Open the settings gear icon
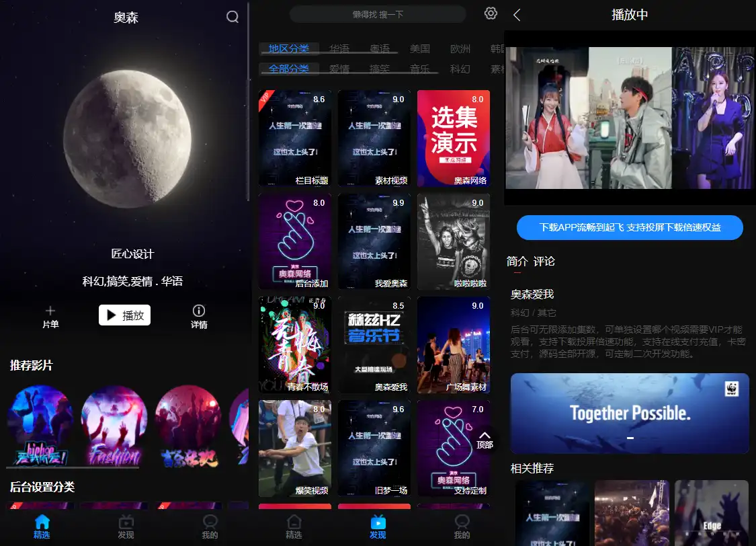756x546 pixels. pos(491,13)
